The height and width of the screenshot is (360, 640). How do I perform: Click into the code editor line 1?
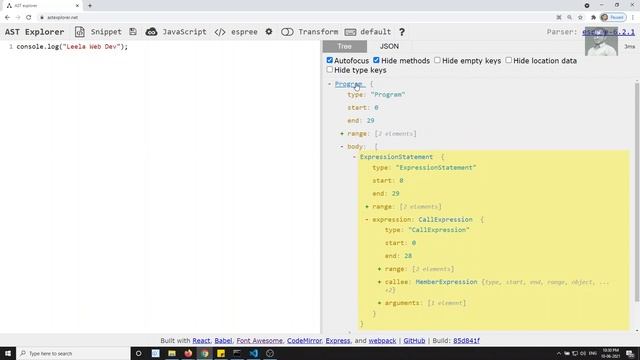pyautogui.click(x=72, y=47)
